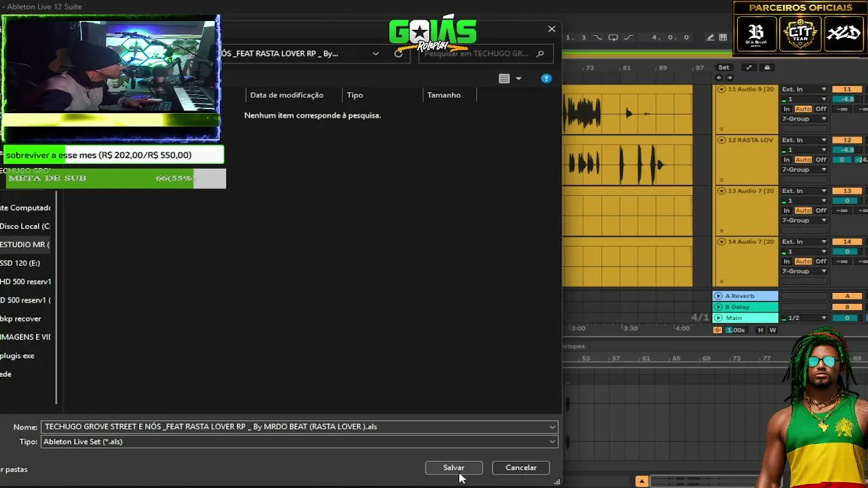Screen dimensions: 868x488
Task: Jump to previous locator arrow
Action: [x=719, y=77]
